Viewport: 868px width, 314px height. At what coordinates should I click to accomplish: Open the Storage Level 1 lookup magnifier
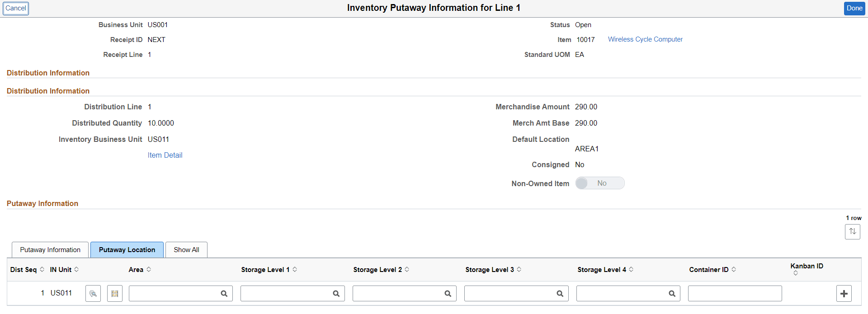[336, 293]
